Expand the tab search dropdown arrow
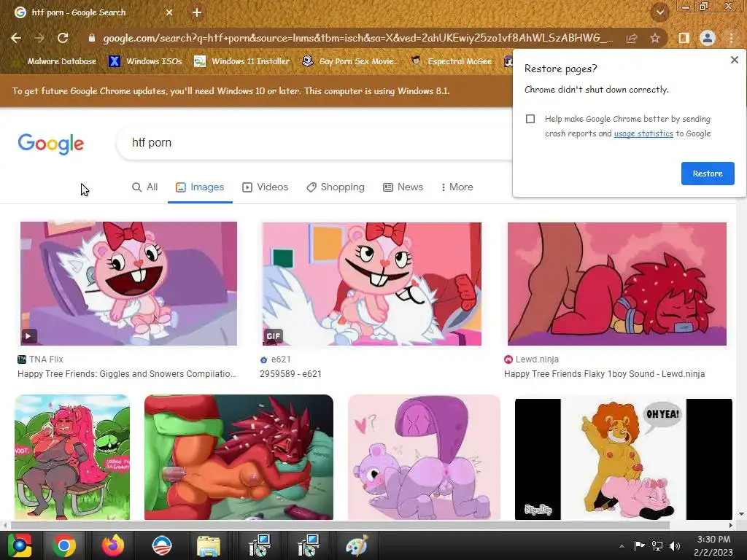This screenshot has width=747, height=560. 660,12
